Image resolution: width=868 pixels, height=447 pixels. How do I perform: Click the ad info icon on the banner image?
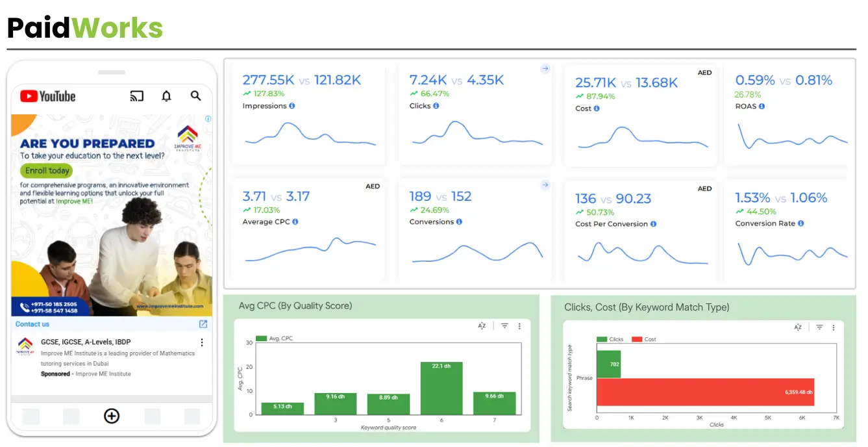(x=208, y=119)
